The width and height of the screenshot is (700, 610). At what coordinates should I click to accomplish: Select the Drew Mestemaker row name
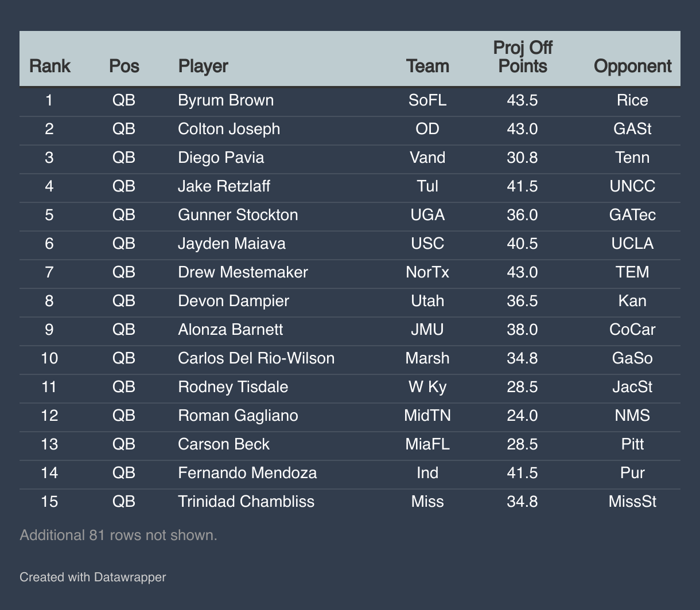click(x=243, y=272)
